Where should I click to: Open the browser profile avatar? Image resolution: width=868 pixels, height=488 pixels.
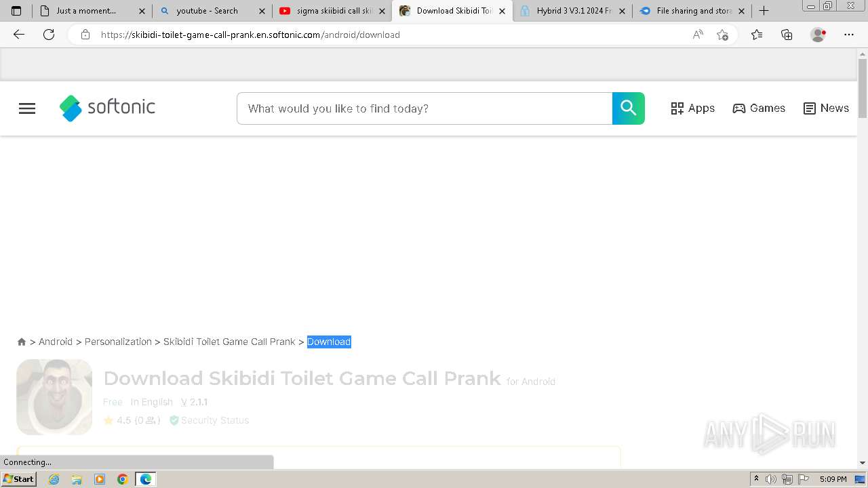pos(818,35)
